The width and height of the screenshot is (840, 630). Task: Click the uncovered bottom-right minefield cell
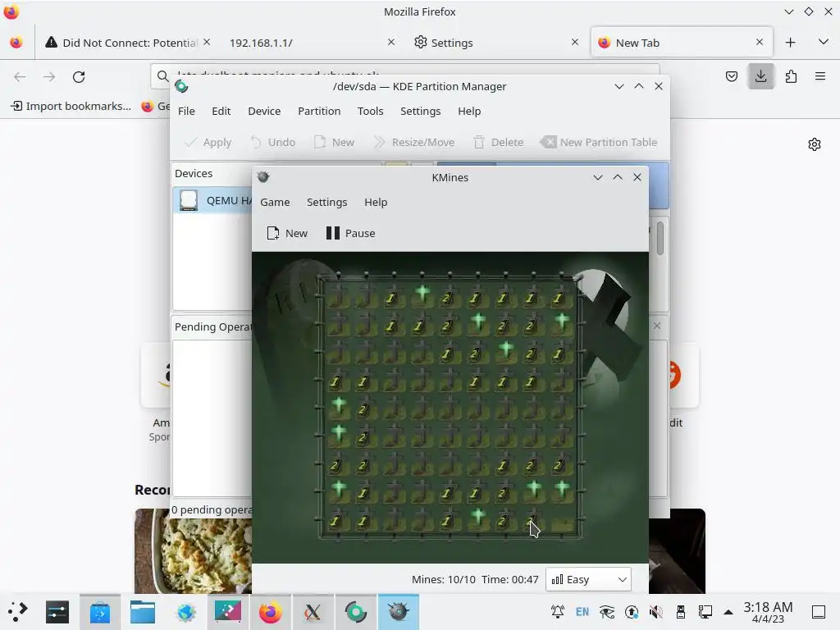click(561, 521)
